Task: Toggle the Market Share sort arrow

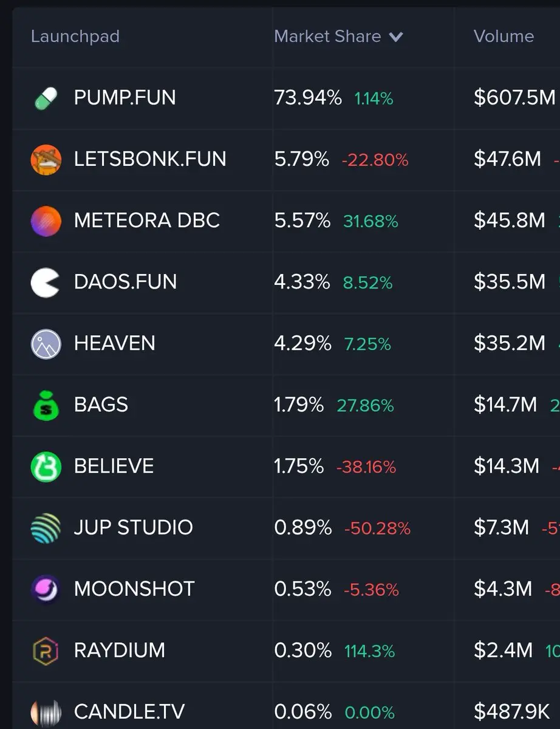Action: 396,37
